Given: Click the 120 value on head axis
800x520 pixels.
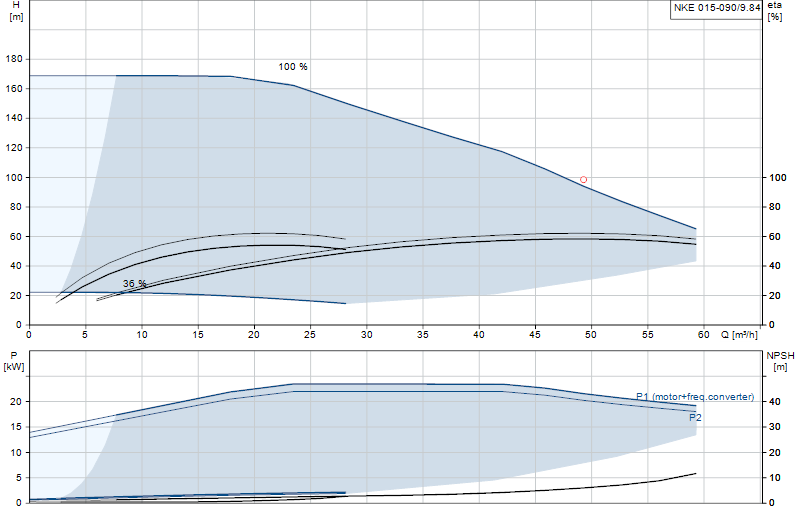Looking at the screenshot, I should 14,147.
